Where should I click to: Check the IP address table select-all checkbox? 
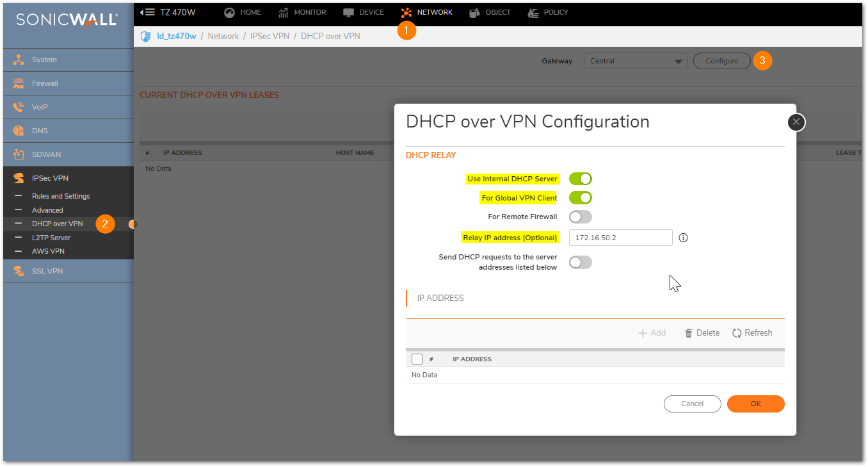[x=417, y=359]
